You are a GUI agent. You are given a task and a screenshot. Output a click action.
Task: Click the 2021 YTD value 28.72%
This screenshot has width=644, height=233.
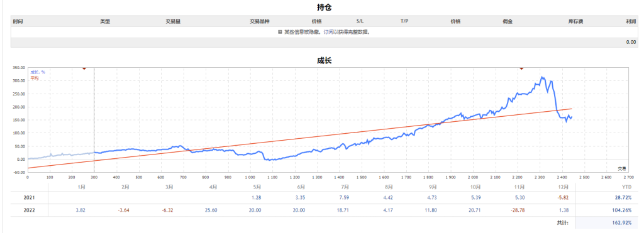[623, 198]
